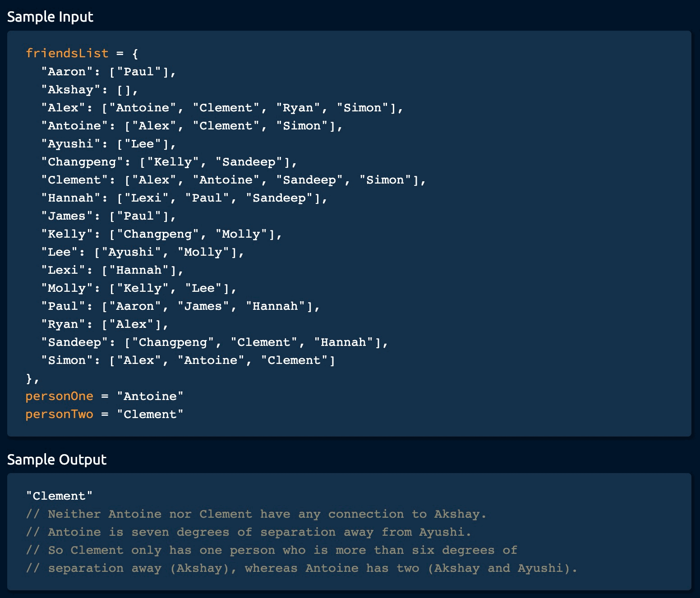The width and height of the screenshot is (700, 598).
Task: Click the closing curly brace of friendsList
Action: (29, 378)
